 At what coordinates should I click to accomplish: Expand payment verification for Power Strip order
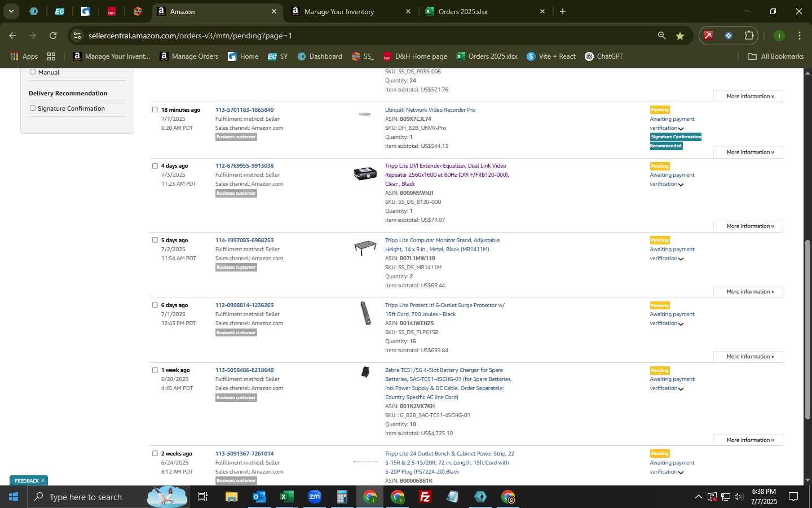pyautogui.click(x=681, y=472)
